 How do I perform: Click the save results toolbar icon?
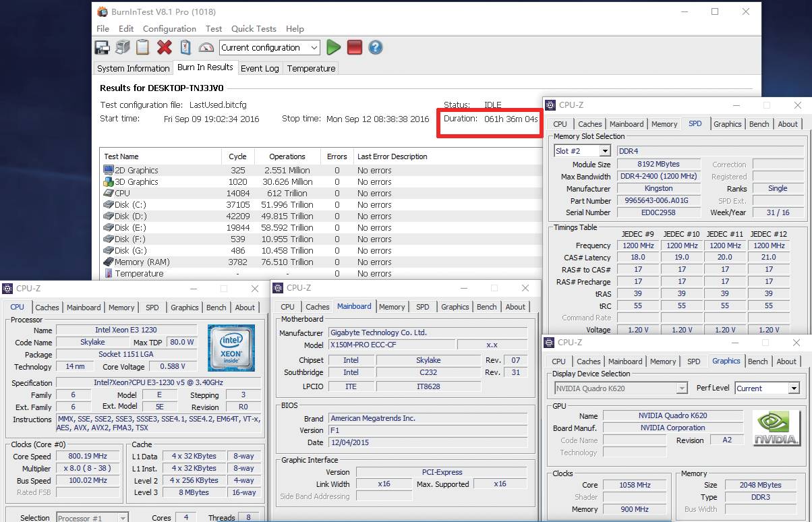[x=102, y=47]
